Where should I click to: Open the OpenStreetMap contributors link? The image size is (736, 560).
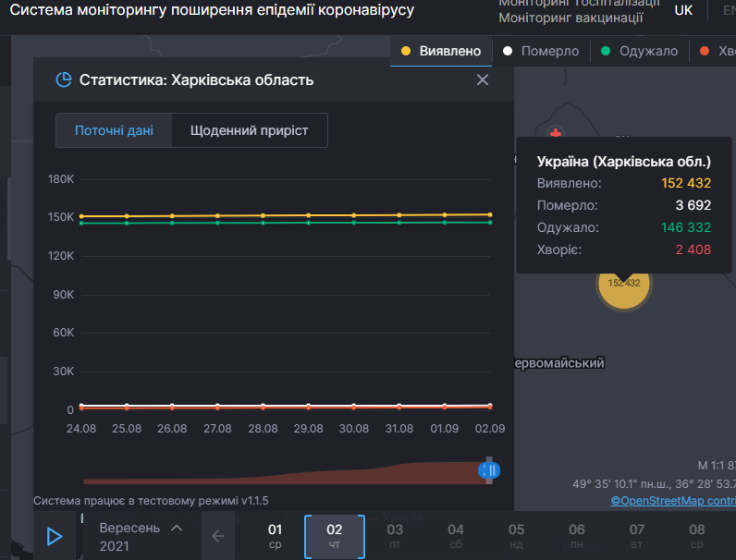click(673, 501)
